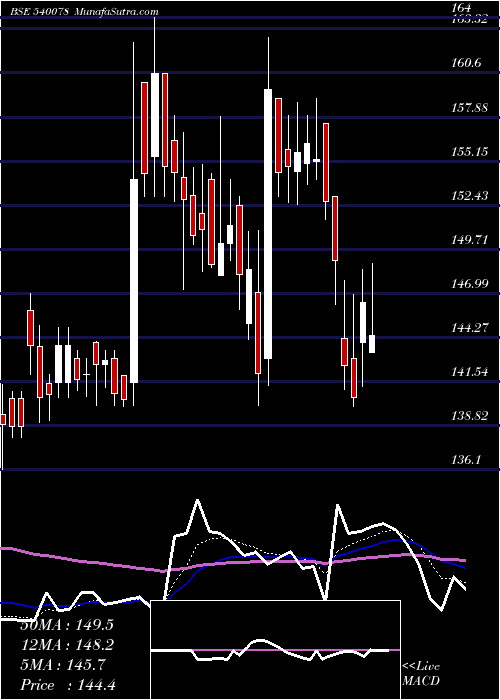This screenshot has width=500, height=700.
Task: Click the 155.15 price axis label
Action: coord(469,152)
